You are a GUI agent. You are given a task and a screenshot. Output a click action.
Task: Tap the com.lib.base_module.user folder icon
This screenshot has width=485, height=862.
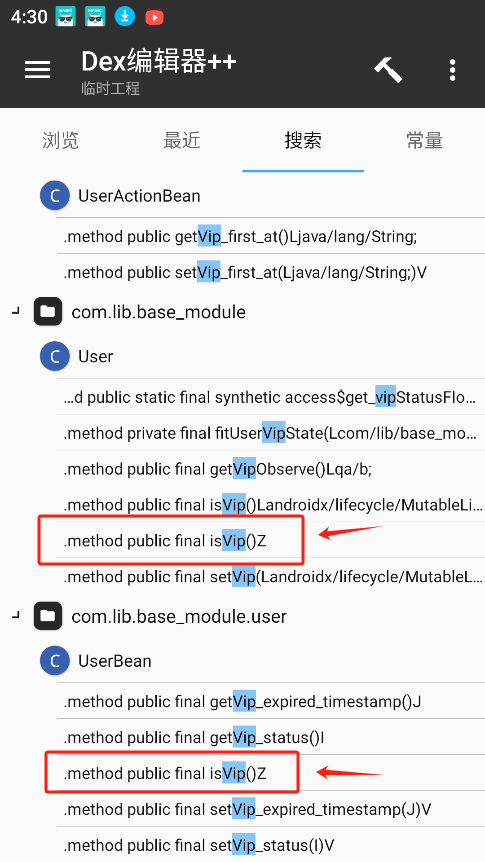tap(48, 616)
